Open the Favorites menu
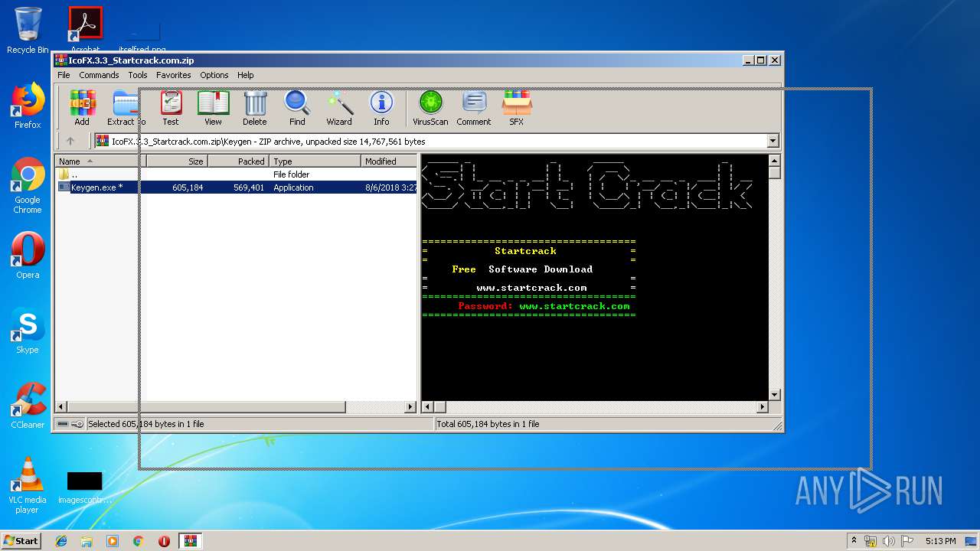 [x=174, y=75]
